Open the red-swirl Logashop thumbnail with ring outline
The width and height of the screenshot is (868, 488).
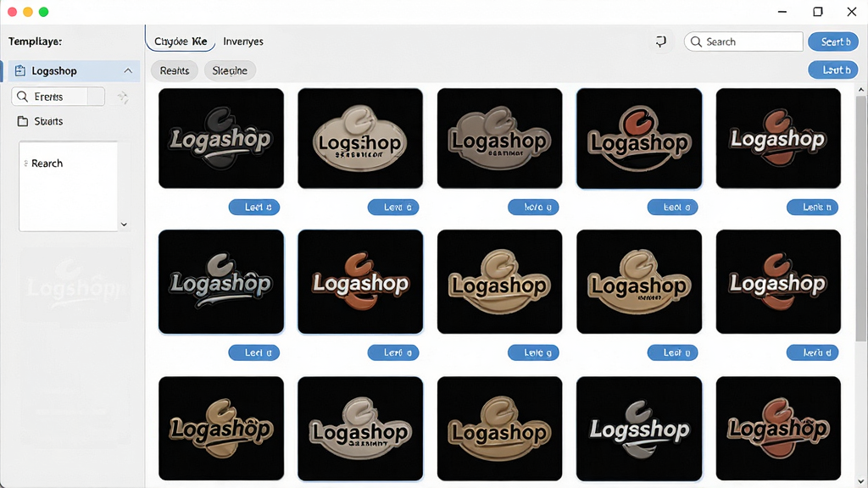click(x=639, y=138)
